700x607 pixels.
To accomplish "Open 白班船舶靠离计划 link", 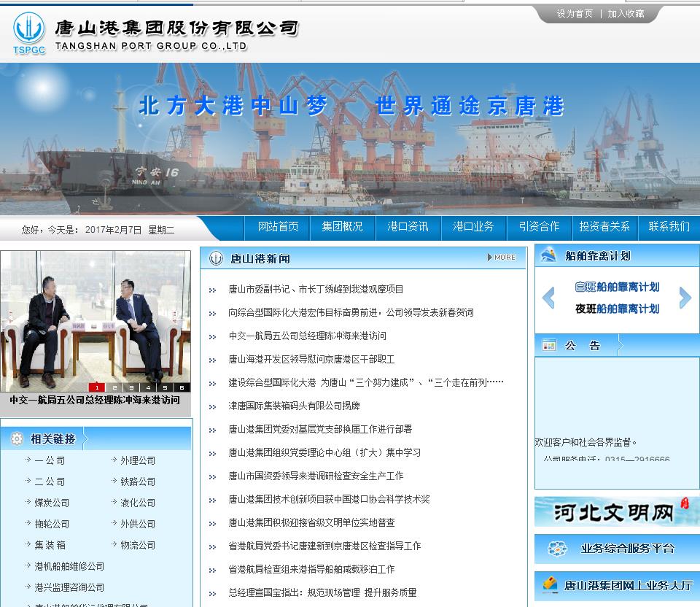I will coord(617,287).
